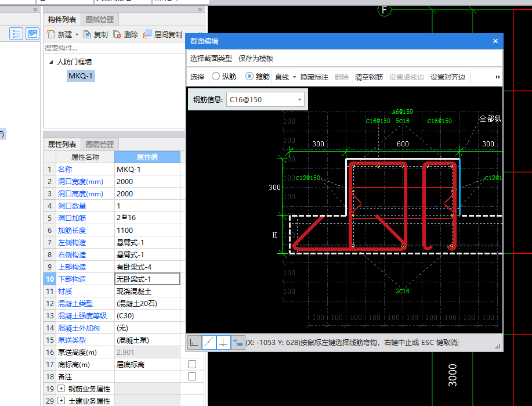The image size is (532, 406).
Task: Click axis bubble F in background drawing
Action: 384,10
